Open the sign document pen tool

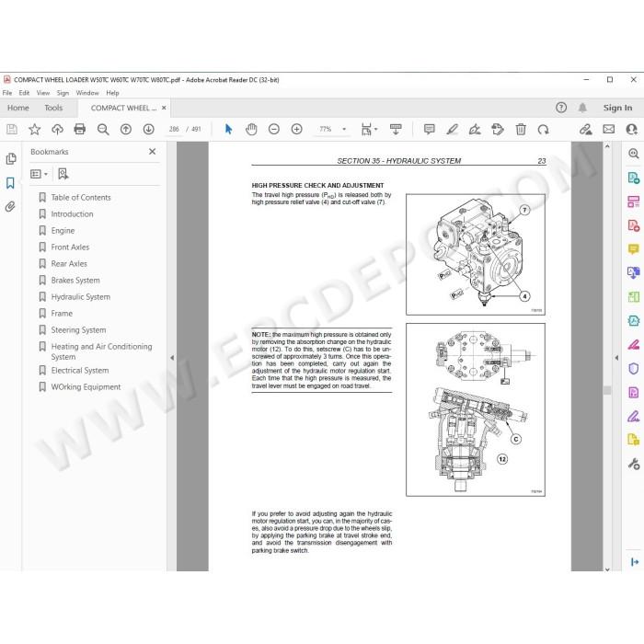[x=475, y=130]
